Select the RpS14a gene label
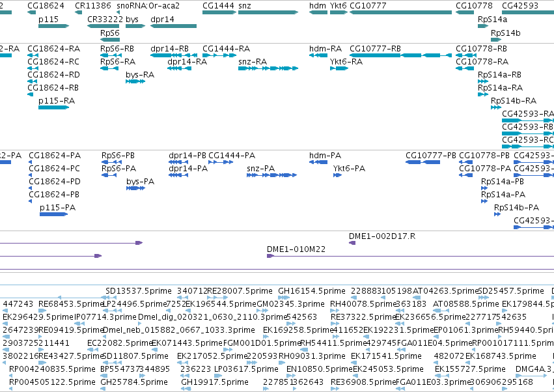554x392 pixels. pos(492,19)
